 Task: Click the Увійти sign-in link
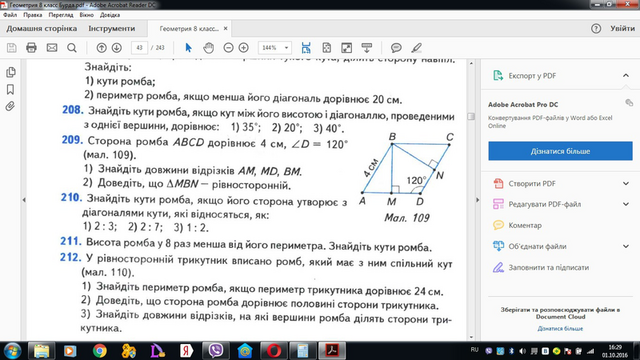[x=622, y=29]
